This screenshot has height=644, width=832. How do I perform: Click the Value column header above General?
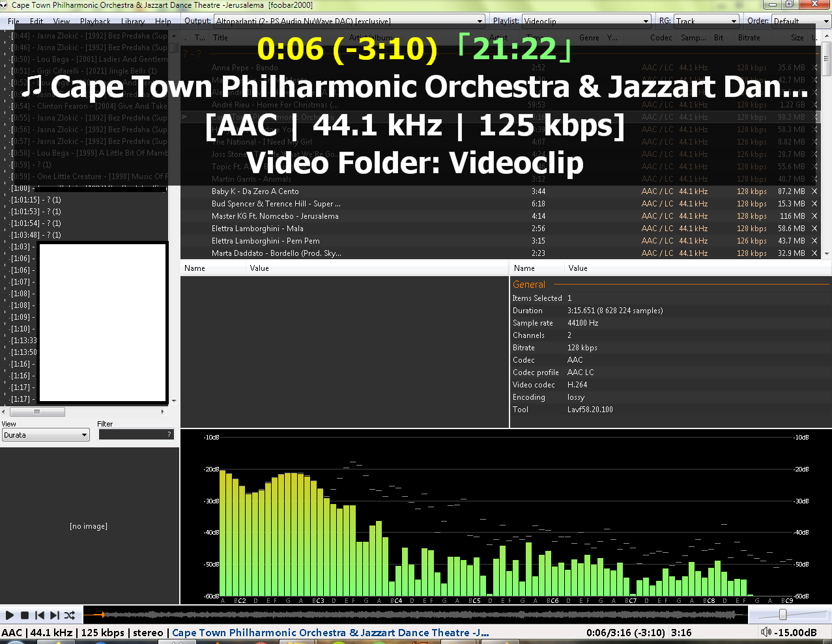(697, 268)
